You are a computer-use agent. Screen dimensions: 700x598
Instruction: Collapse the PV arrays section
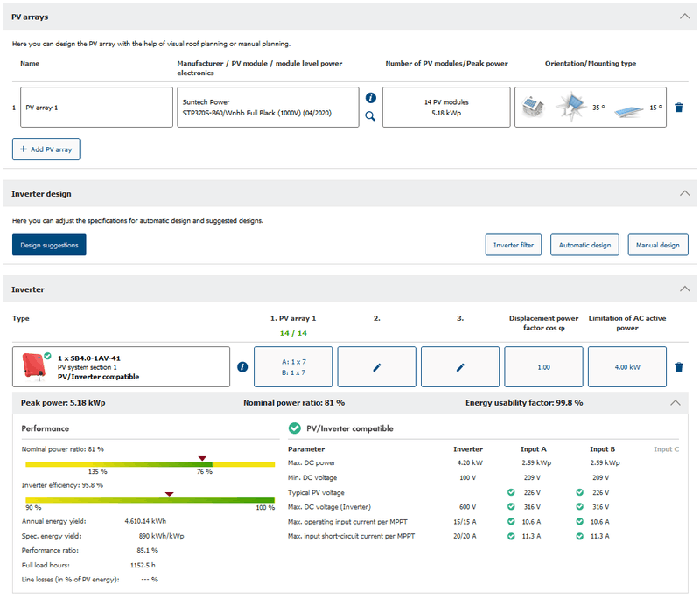[x=684, y=16]
